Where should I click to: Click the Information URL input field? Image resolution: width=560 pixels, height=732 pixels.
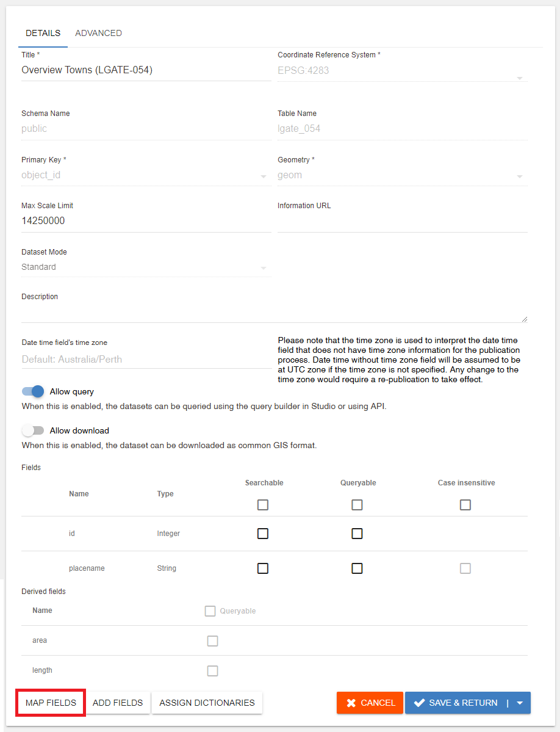point(401,222)
